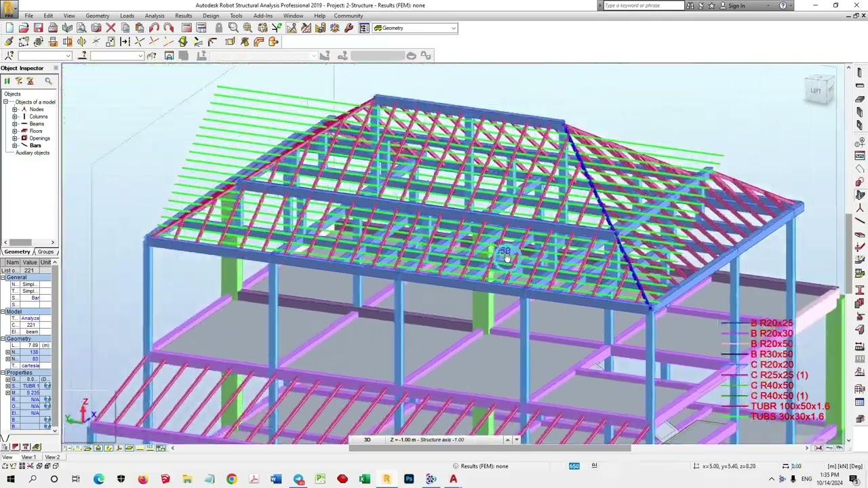
Task: Click the Zoom window magnifier icon
Action: coord(233,28)
